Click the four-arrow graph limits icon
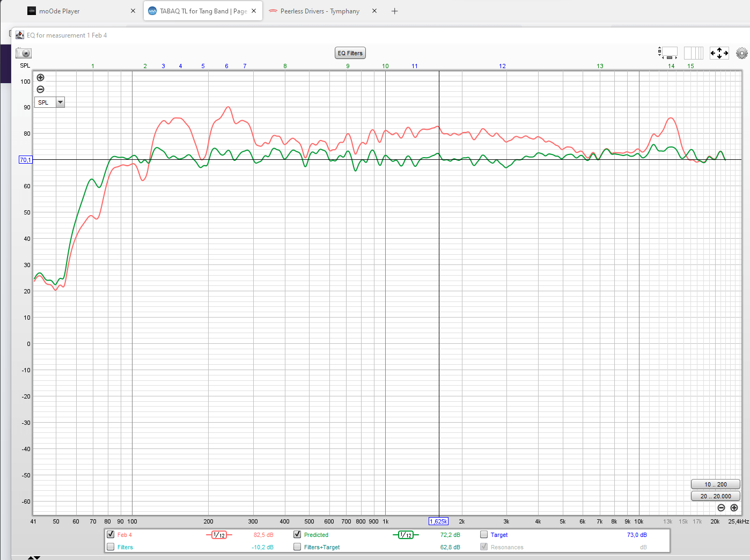 click(719, 53)
